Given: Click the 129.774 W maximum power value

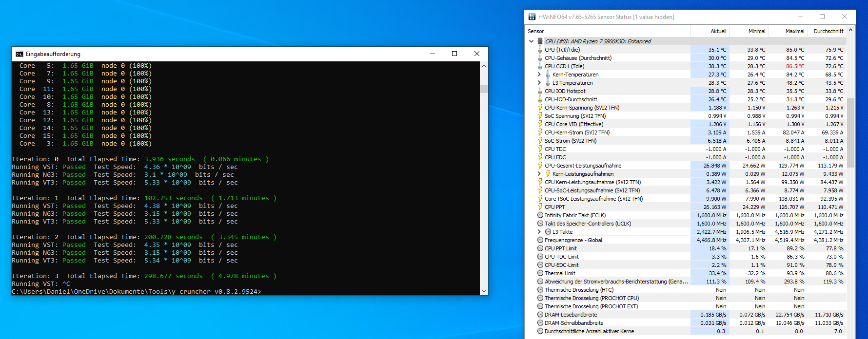Looking at the screenshot, I should (791, 166).
